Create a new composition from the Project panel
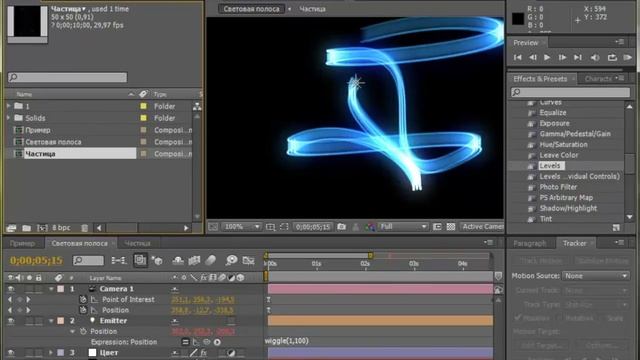This screenshot has width=640, height=360. pos(42,228)
